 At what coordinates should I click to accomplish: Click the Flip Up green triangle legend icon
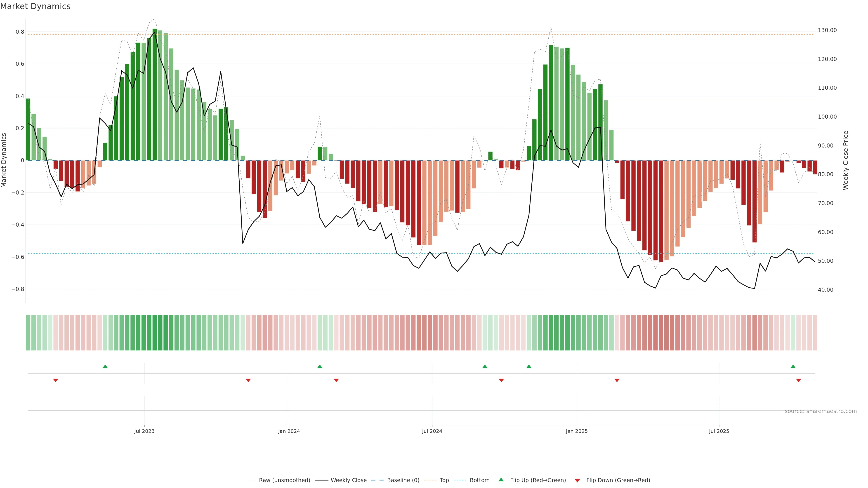[501, 480]
